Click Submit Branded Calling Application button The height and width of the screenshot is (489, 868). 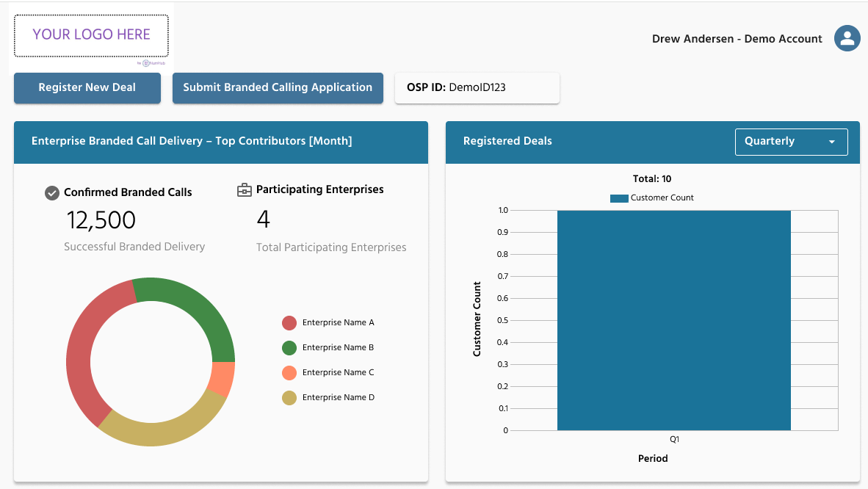(278, 88)
